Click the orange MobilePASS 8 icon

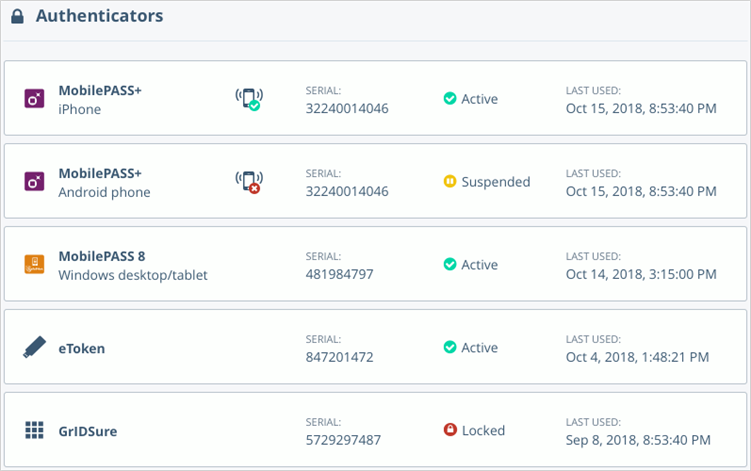tap(34, 265)
